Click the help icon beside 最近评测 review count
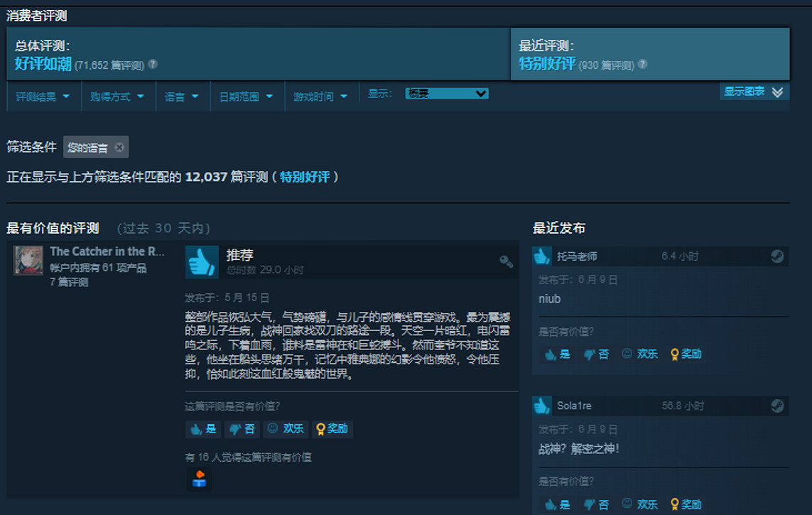 pyautogui.click(x=642, y=65)
